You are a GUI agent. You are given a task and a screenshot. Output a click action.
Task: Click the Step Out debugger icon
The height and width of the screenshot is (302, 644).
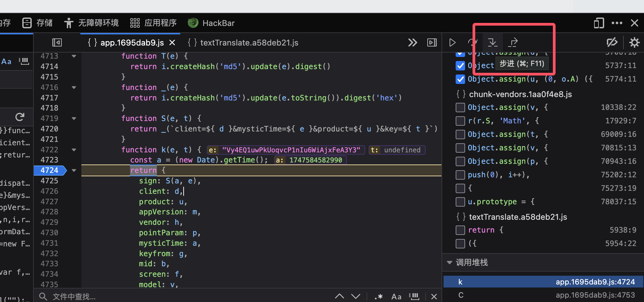(x=513, y=42)
